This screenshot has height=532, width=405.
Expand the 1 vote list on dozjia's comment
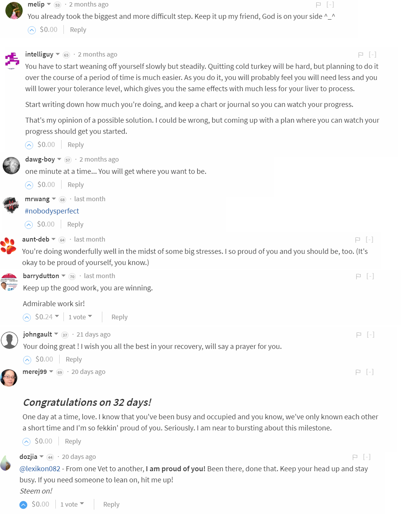(x=72, y=504)
